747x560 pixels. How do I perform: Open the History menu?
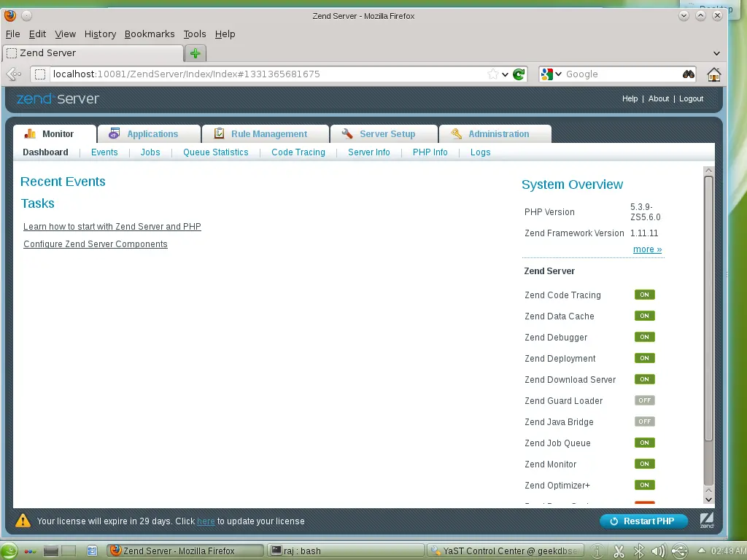100,34
